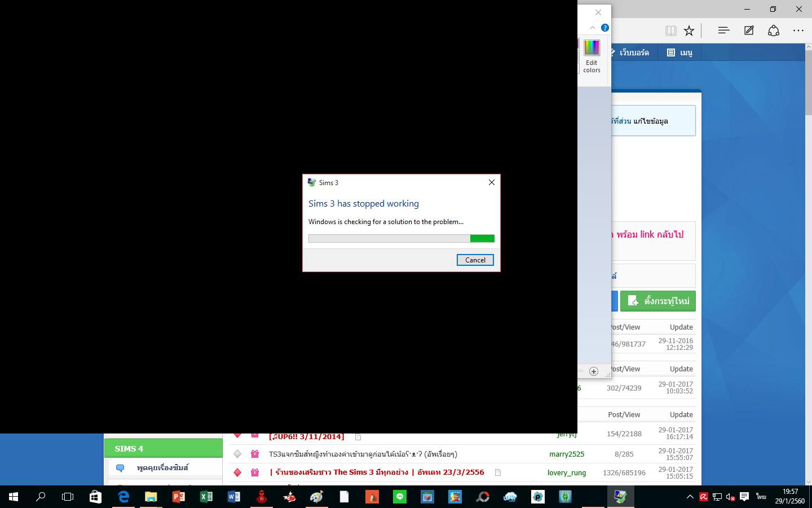Open Paint help question mark icon
The image size is (812, 508).
coord(604,28)
